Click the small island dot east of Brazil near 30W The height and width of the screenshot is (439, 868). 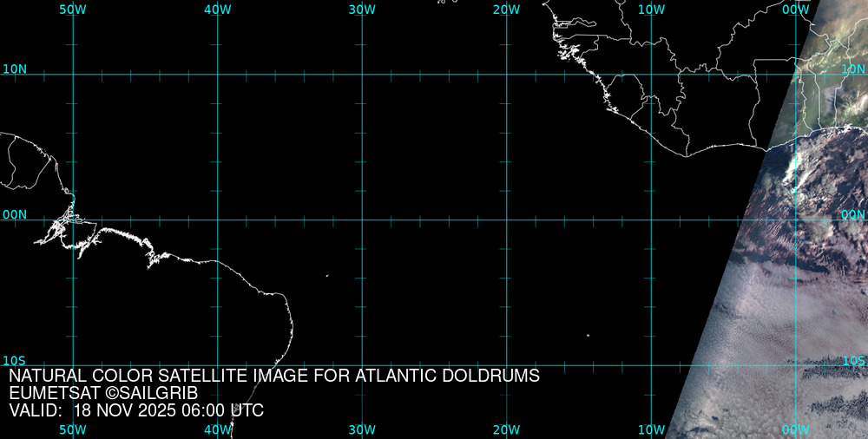click(327, 276)
